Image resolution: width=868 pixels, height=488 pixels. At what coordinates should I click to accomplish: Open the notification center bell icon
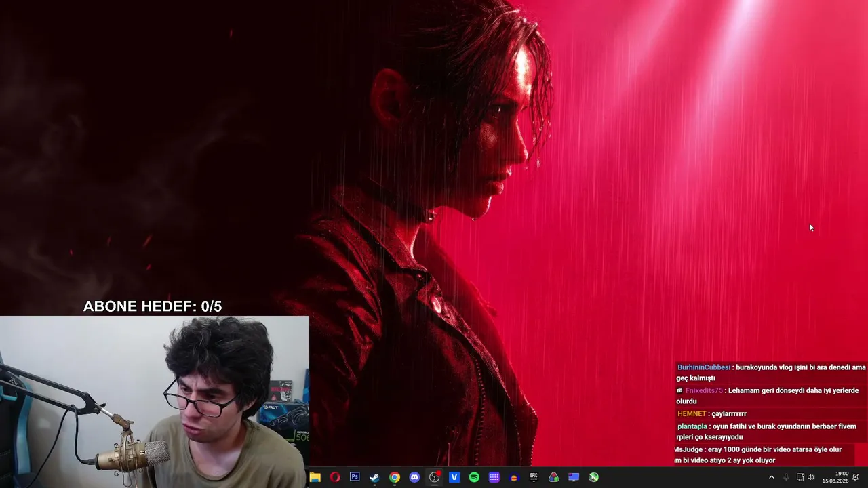click(x=856, y=477)
